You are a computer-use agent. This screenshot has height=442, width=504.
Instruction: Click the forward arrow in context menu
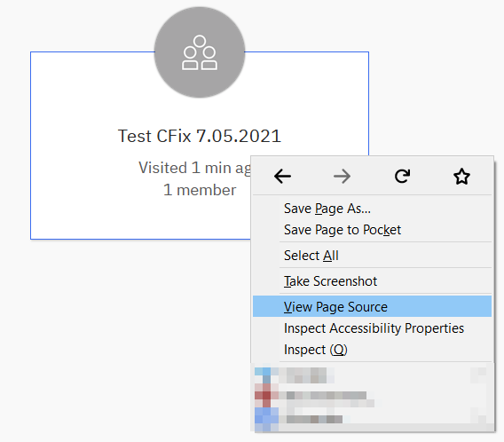click(x=342, y=176)
